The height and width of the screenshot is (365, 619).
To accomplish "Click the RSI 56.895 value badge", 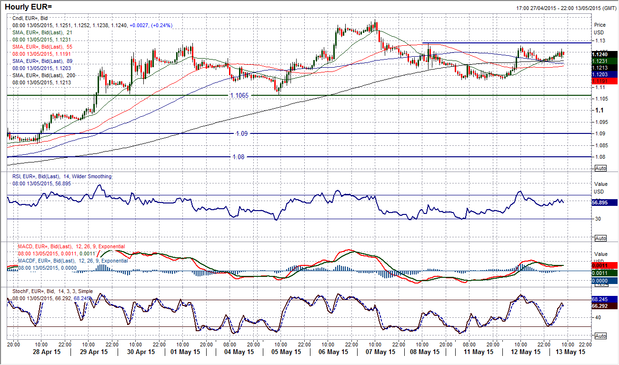I will (x=604, y=202).
